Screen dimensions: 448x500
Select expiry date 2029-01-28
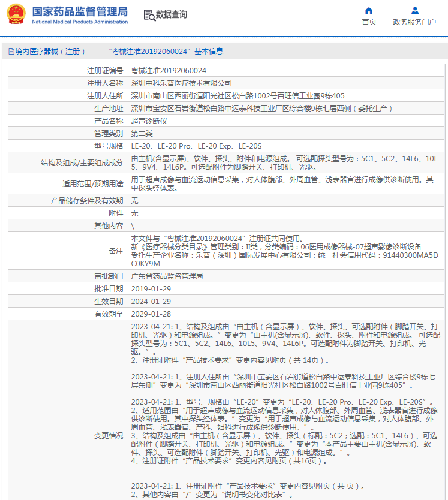(x=151, y=314)
